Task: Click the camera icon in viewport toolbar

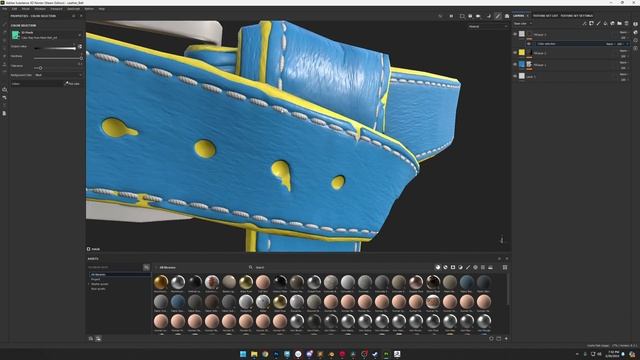Action: (x=478, y=16)
